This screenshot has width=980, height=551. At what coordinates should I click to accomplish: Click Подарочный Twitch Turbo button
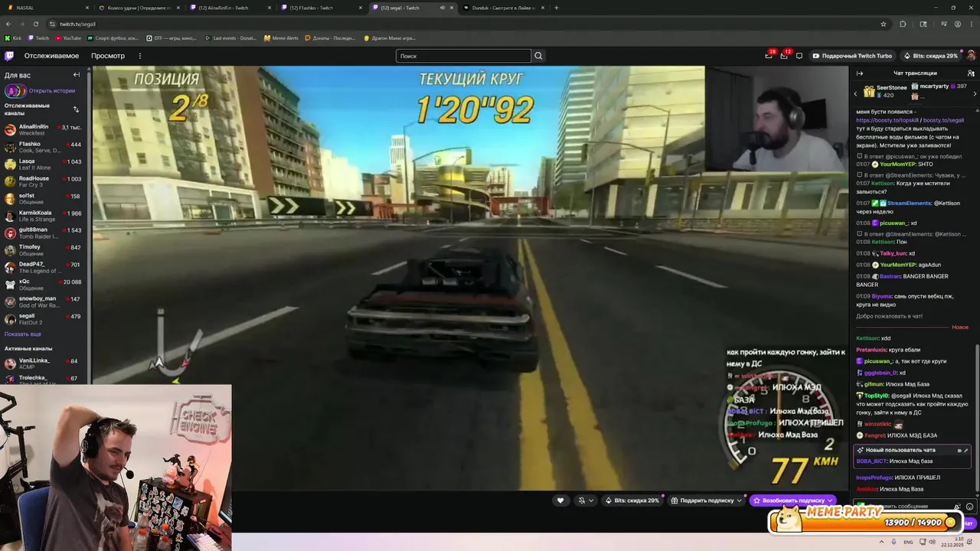tap(852, 56)
